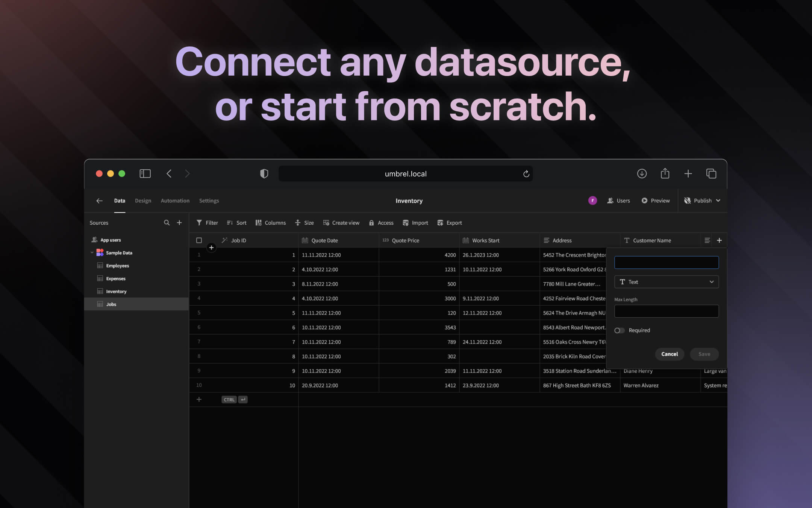Open the app Preview
Viewport: 812px width, 508px height.
click(656, 201)
